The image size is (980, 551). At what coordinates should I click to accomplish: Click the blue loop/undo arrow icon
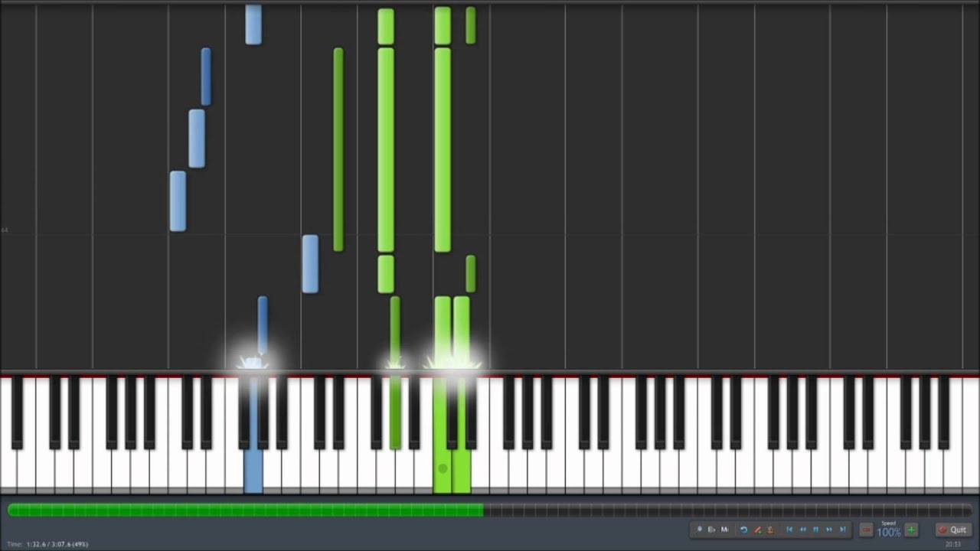click(743, 530)
